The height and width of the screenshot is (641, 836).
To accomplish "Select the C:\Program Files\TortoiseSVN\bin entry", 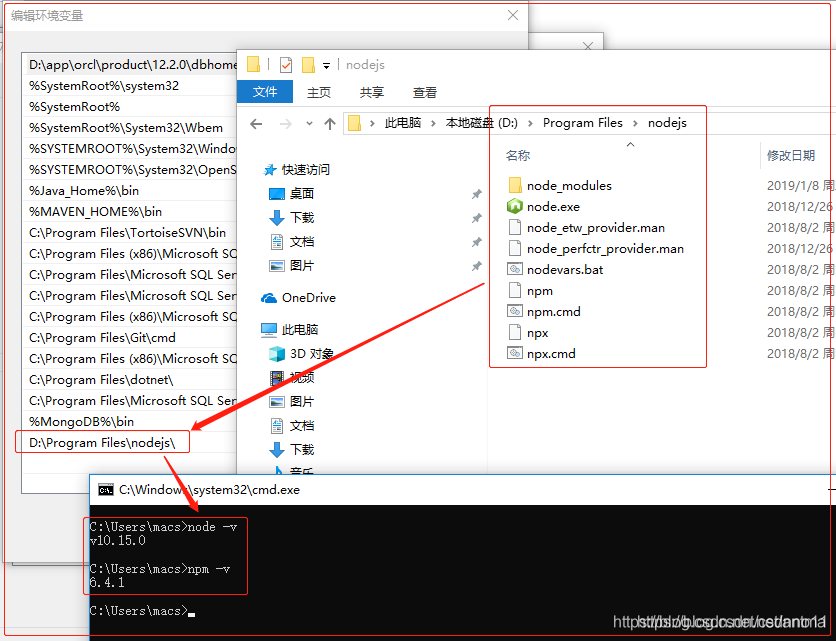I will [130, 233].
